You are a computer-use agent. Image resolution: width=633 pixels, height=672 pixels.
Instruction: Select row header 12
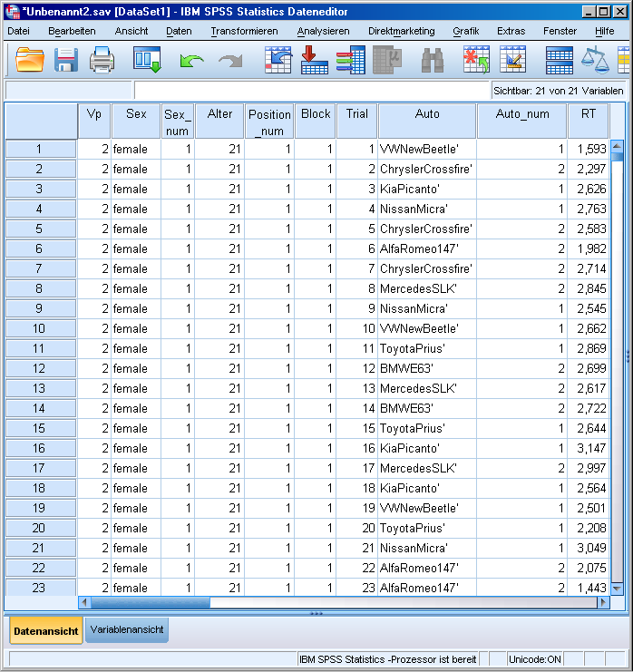tap(41, 368)
